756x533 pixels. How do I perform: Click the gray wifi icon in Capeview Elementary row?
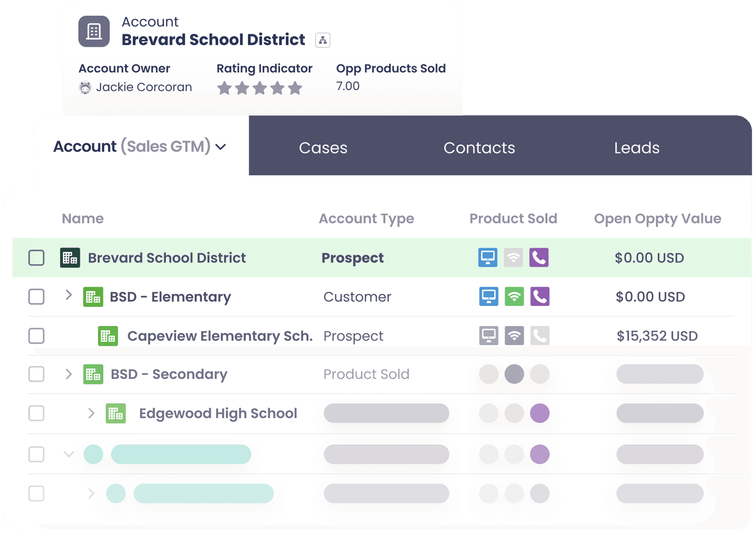tap(514, 336)
